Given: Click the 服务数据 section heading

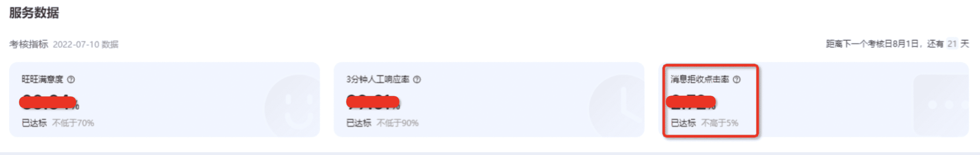Looking at the screenshot, I should click(34, 13).
